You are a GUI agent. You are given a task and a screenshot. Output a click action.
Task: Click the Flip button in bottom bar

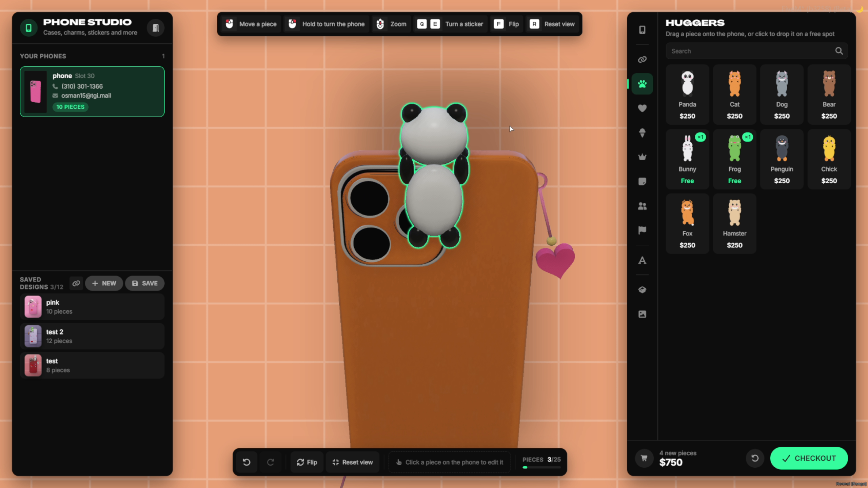(307, 462)
